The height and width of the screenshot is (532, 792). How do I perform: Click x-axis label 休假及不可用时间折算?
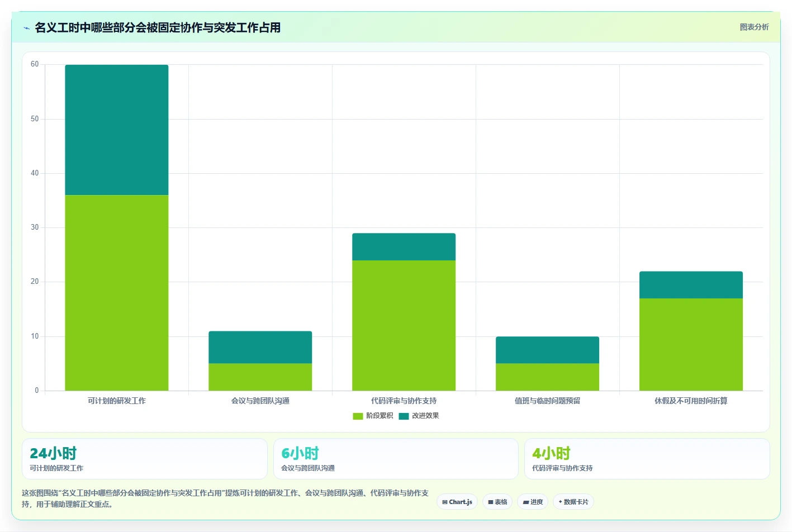coord(691,401)
